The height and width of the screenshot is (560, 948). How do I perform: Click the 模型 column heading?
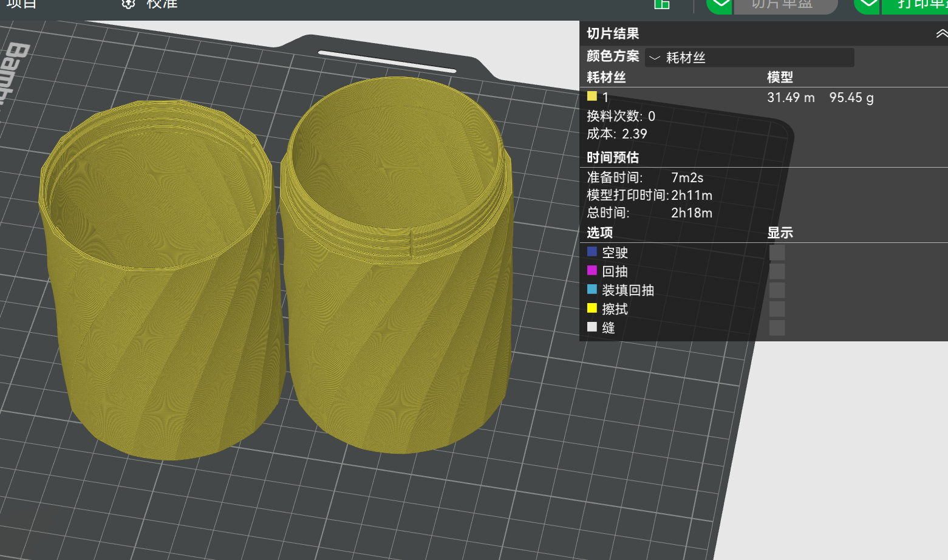780,77
